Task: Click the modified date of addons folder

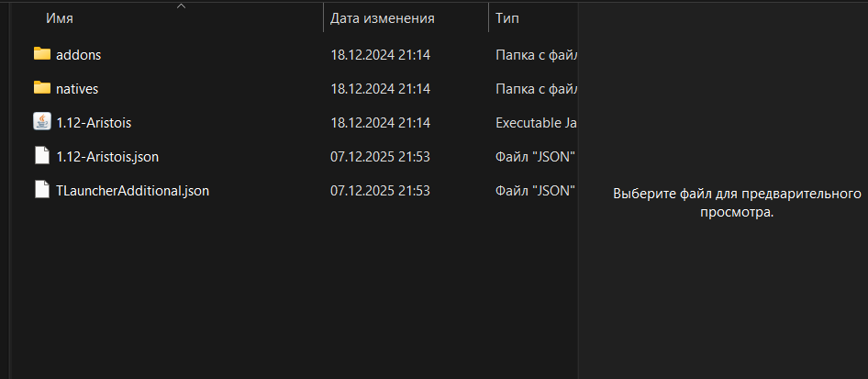Action: [x=380, y=55]
